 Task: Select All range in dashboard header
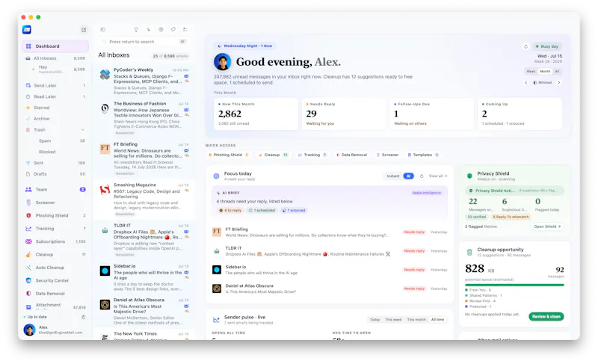(x=557, y=71)
